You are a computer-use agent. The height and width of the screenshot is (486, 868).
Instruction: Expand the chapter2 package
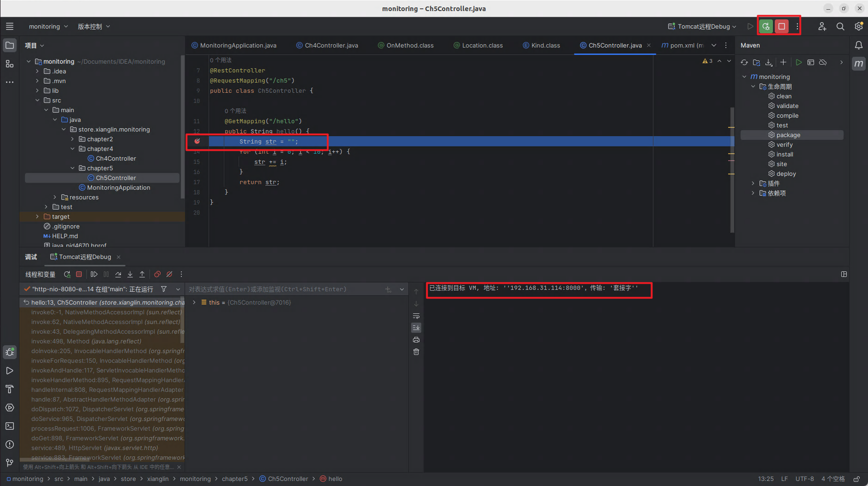click(x=72, y=139)
